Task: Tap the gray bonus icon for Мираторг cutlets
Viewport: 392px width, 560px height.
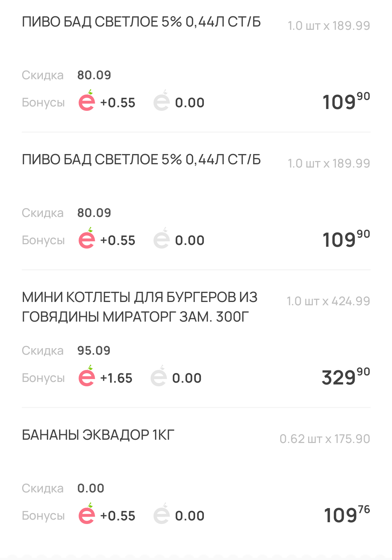Action: [x=159, y=376]
